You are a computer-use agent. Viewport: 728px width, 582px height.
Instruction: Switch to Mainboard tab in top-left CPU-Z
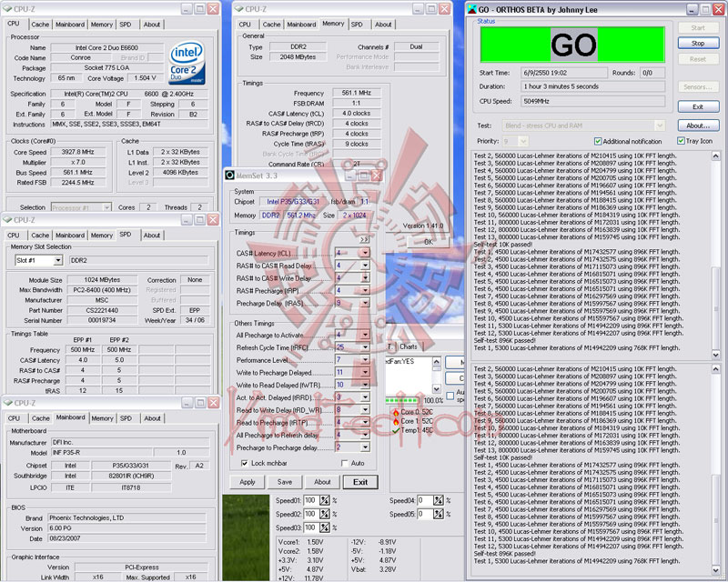(x=70, y=25)
